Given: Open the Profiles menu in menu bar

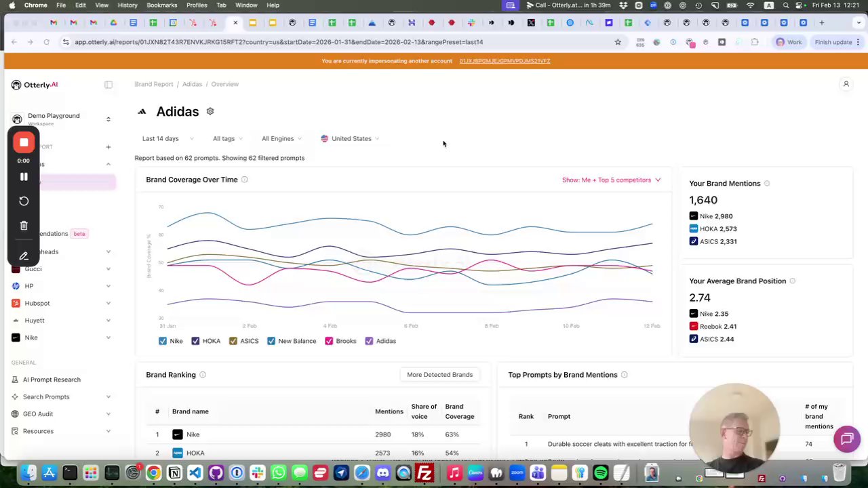Looking at the screenshot, I should (x=197, y=5).
